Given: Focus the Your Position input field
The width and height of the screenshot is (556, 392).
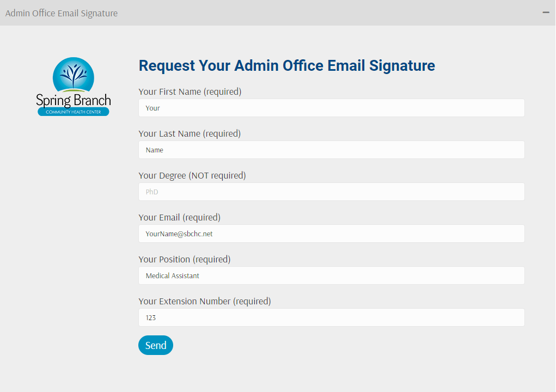Looking at the screenshot, I should tap(331, 275).
